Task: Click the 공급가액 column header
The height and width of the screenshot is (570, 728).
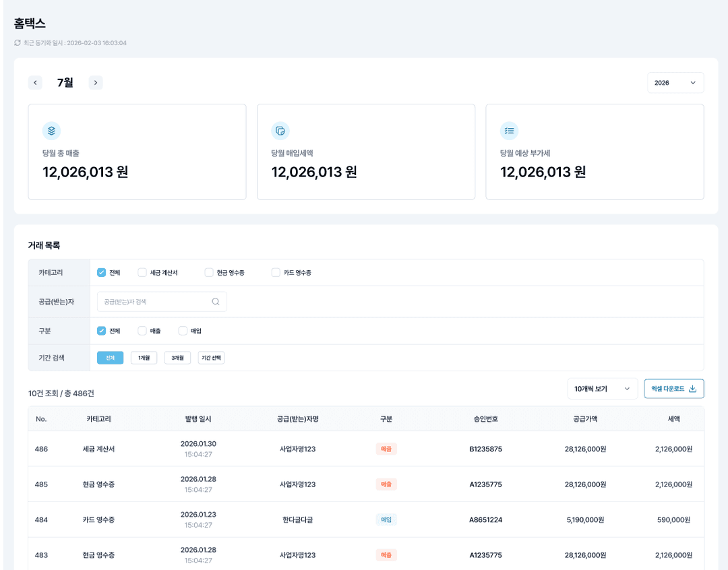Action: [586, 419]
